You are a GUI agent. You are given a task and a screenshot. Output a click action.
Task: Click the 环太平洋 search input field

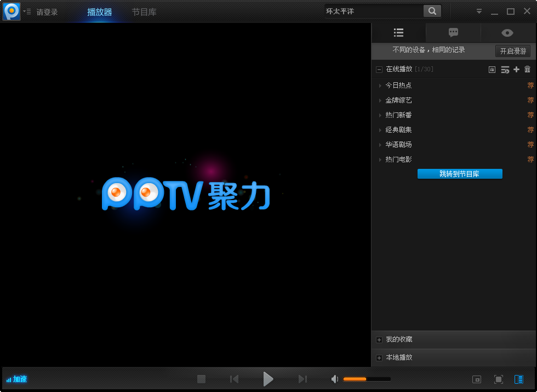pos(373,10)
